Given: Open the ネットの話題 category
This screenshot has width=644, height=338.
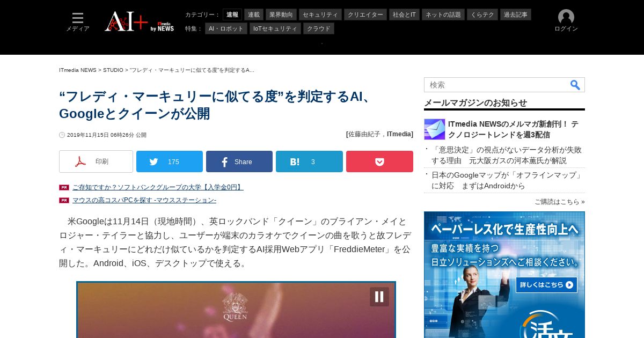Looking at the screenshot, I should click(x=443, y=14).
